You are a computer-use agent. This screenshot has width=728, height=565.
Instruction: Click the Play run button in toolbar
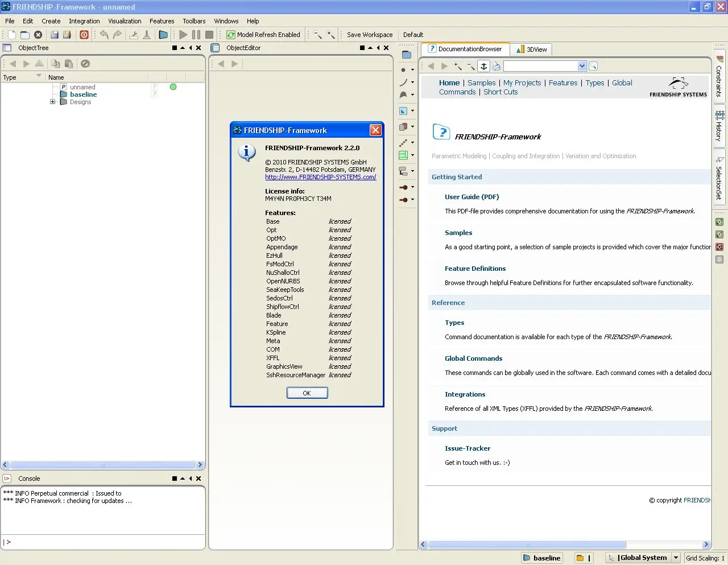183,35
